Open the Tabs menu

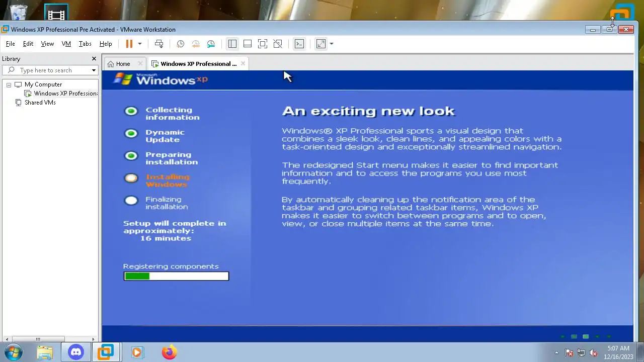[x=85, y=44]
